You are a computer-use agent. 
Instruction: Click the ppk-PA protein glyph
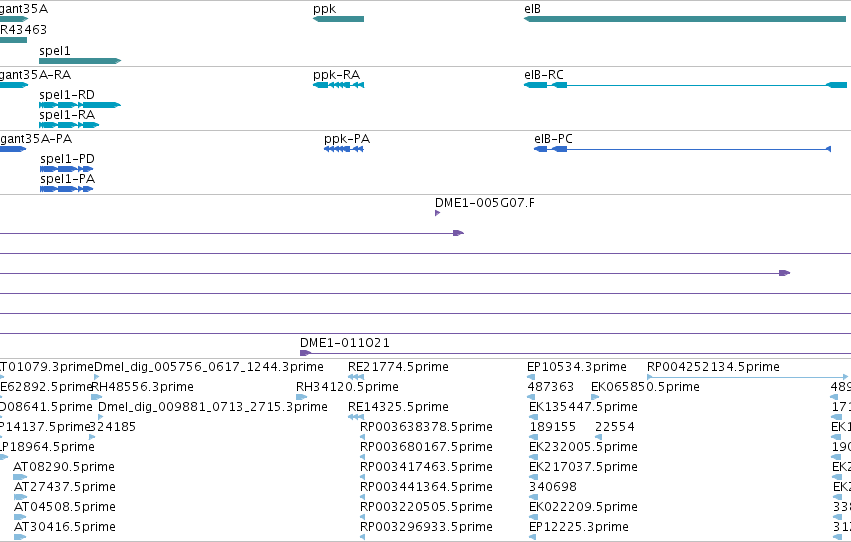tap(344, 149)
